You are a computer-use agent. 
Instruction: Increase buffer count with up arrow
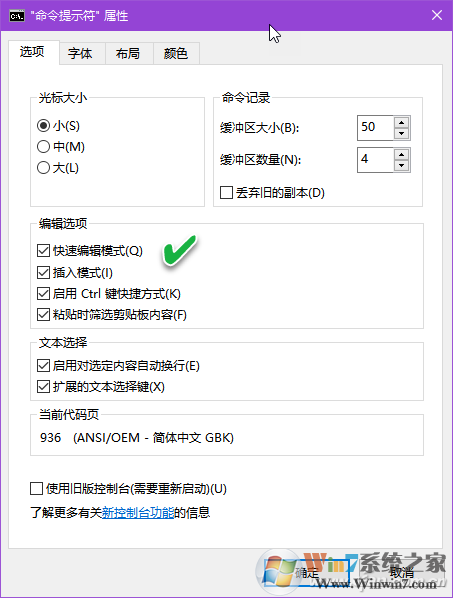402,154
